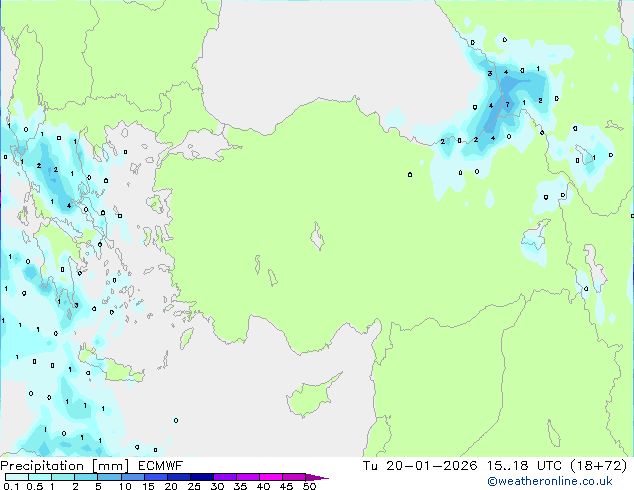This screenshot has width=634, height=490.
Task: Click the '7' precipitation value on the map
Action: [507, 105]
